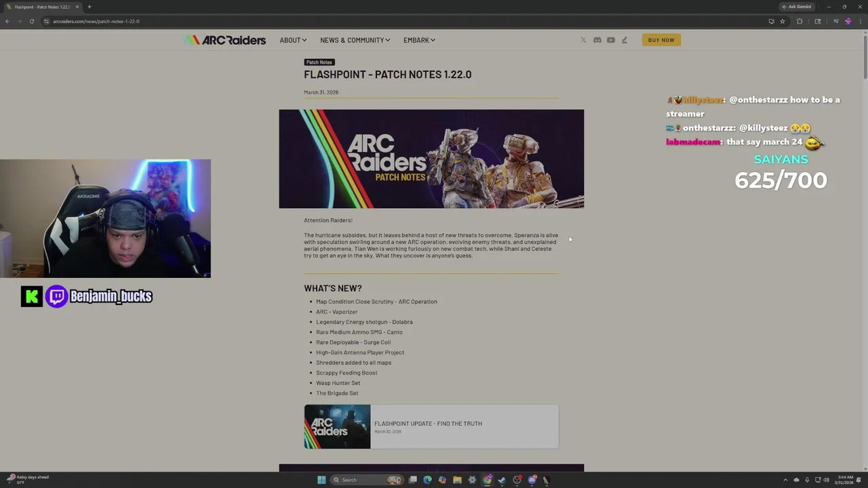Expand the ABOUT menu
This screenshot has width=868, height=488.
pos(293,40)
